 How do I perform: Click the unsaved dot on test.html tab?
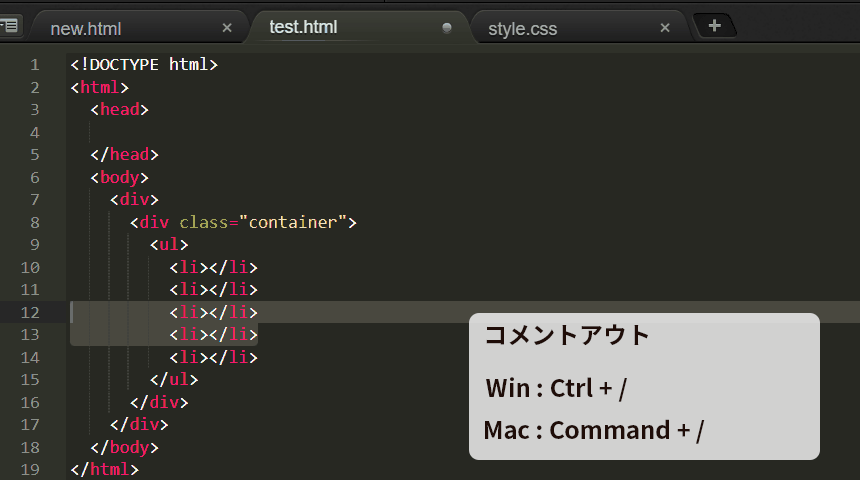447,28
